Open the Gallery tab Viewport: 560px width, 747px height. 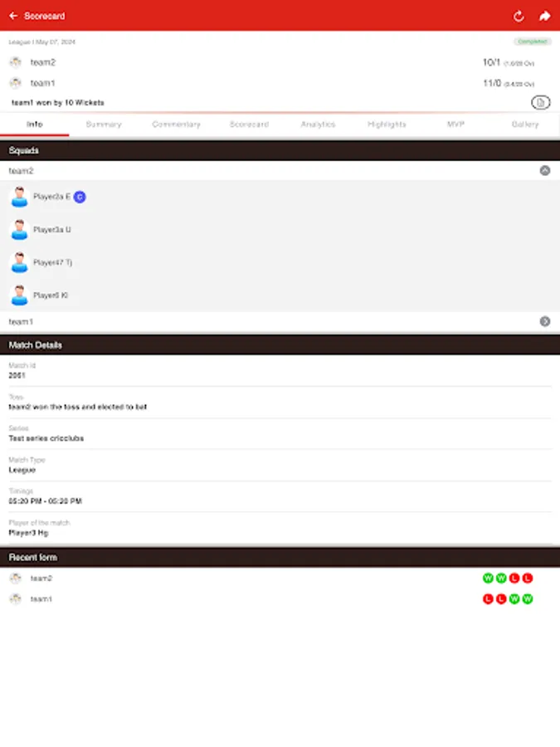point(525,124)
